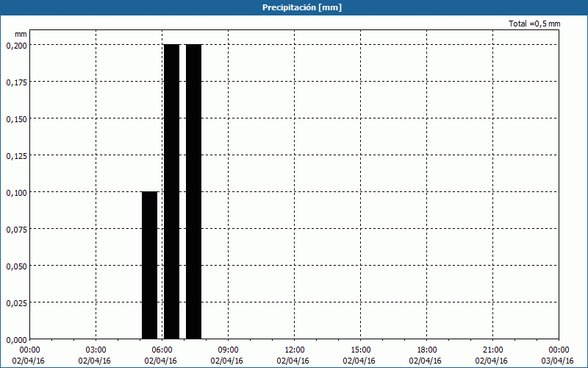This screenshot has height=368, width=588.
Task: Click the 0,100 y-axis value
Action: pos(16,193)
